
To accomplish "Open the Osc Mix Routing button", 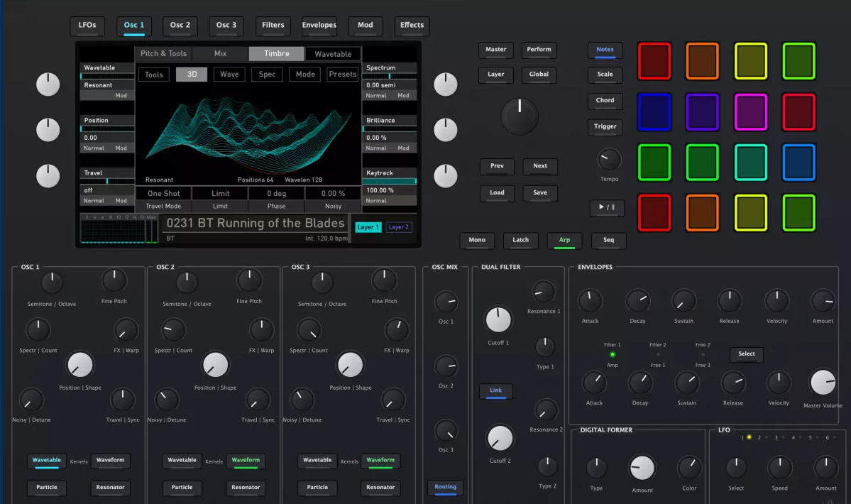I will pyautogui.click(x=446, y=487).
